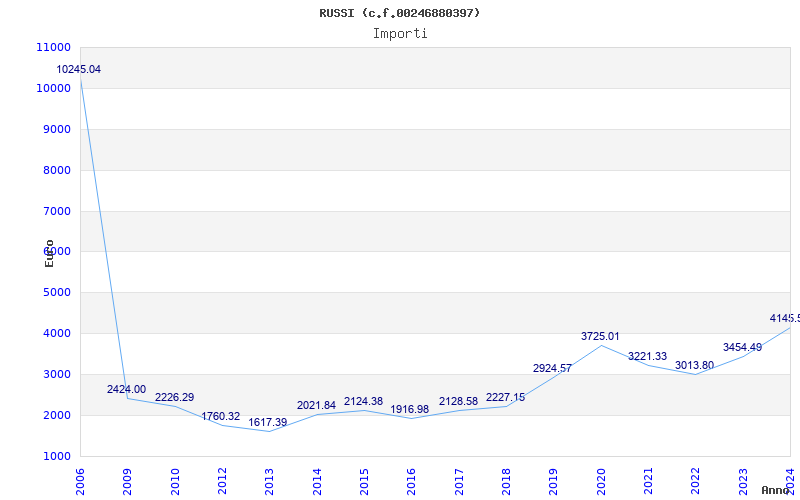Select the 8000 y-axis tick label
The width and height of the screenshot is (800, 500).
(x=56, y=170)
